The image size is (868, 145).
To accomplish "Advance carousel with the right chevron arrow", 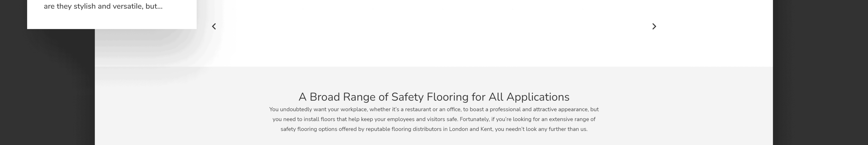I will click(654, 26).
